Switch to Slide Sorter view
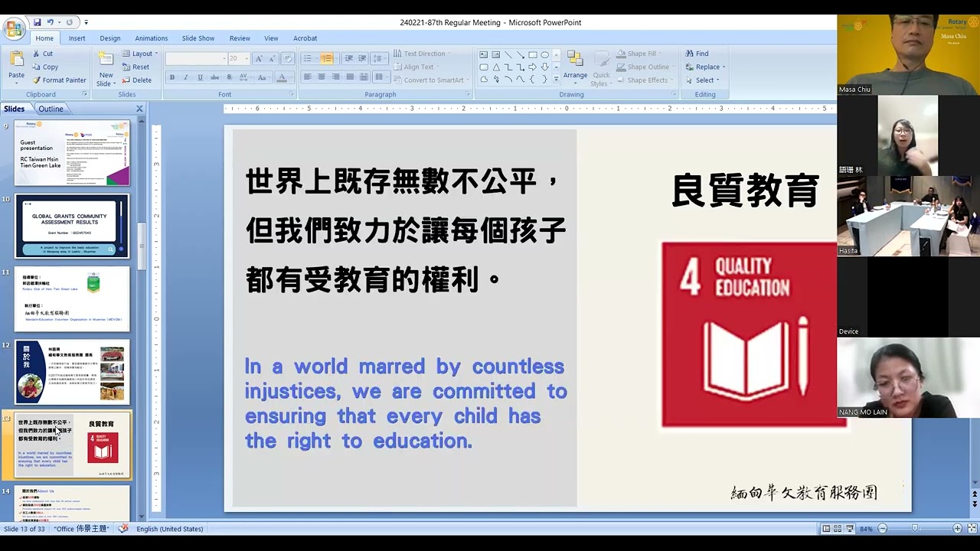980x551 pixels. [x=839, y=529]
